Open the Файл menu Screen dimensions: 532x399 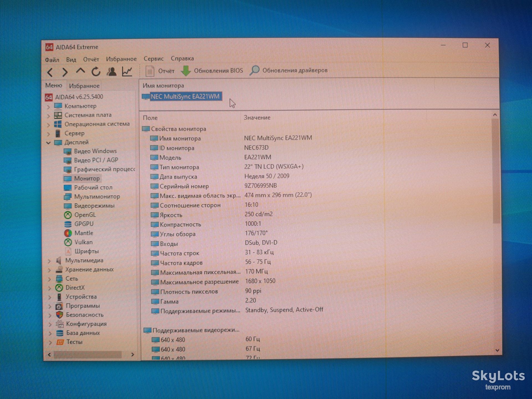(x=52, y=60)
